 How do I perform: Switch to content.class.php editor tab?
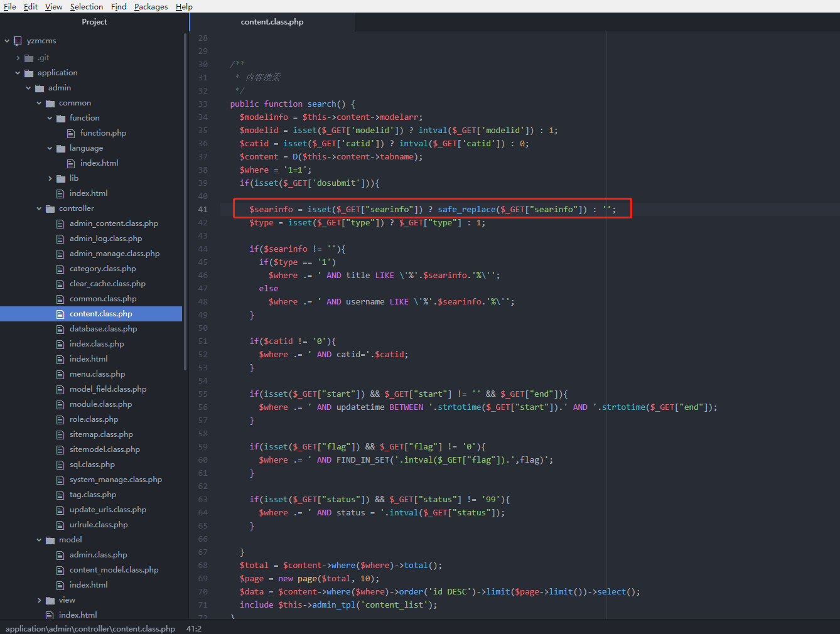(x=272, y=22)
